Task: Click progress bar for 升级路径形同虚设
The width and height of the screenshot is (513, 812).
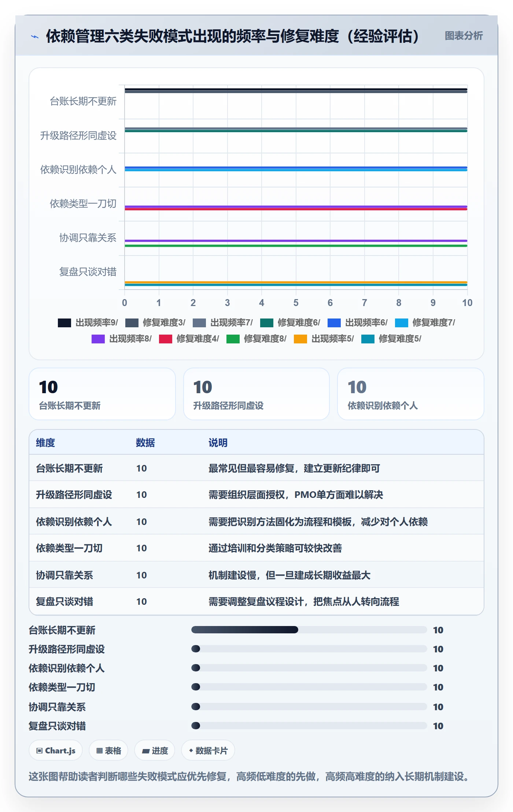Action: pos(309,649)
